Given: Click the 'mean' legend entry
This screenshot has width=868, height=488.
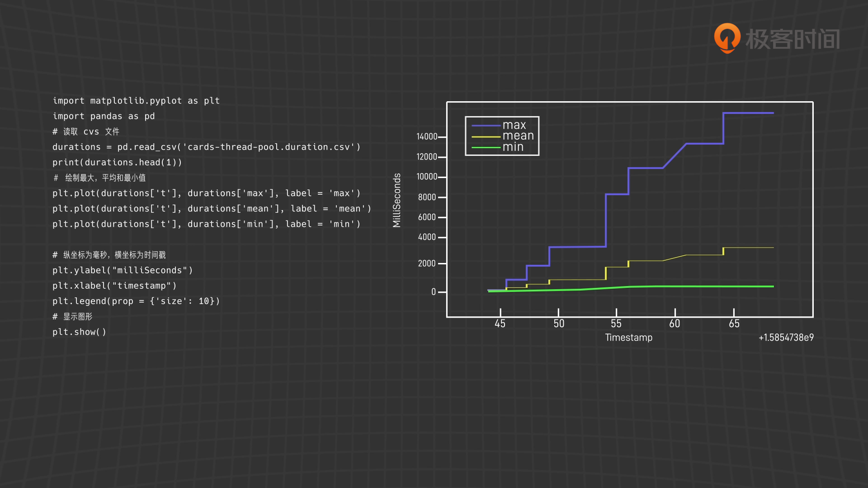Looking at the screenshot, I should pyautogui.click(x=518, y=136).
